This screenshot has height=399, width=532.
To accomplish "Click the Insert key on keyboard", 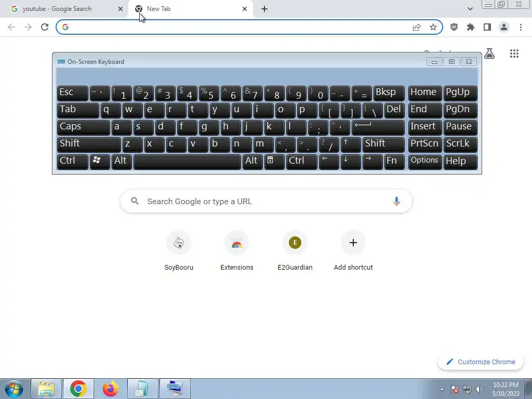I will point(425,127).
